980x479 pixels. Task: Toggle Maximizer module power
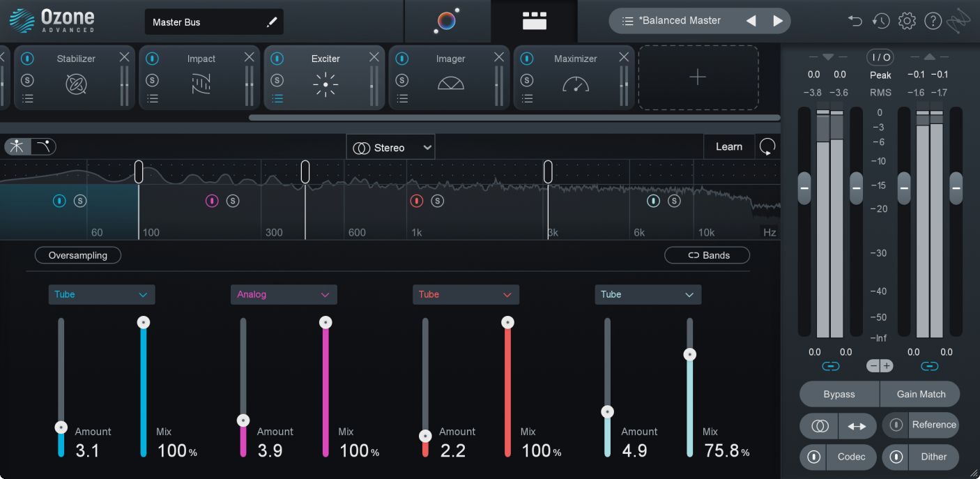click(527, 59)
